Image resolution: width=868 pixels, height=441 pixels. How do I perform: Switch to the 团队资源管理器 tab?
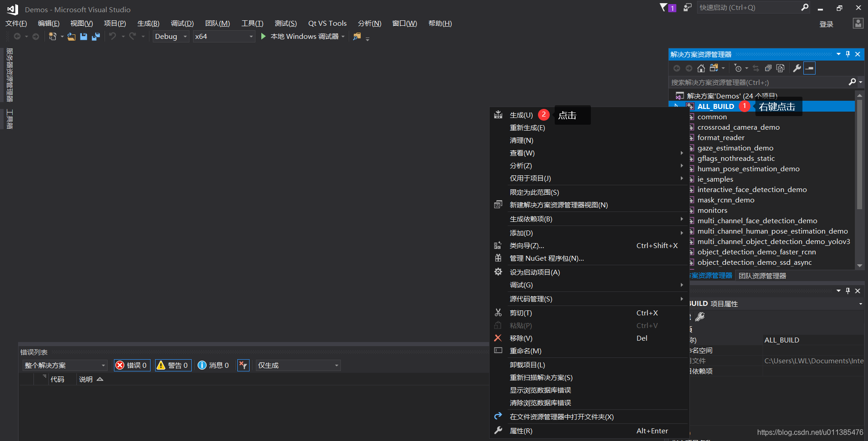(762, 276)
